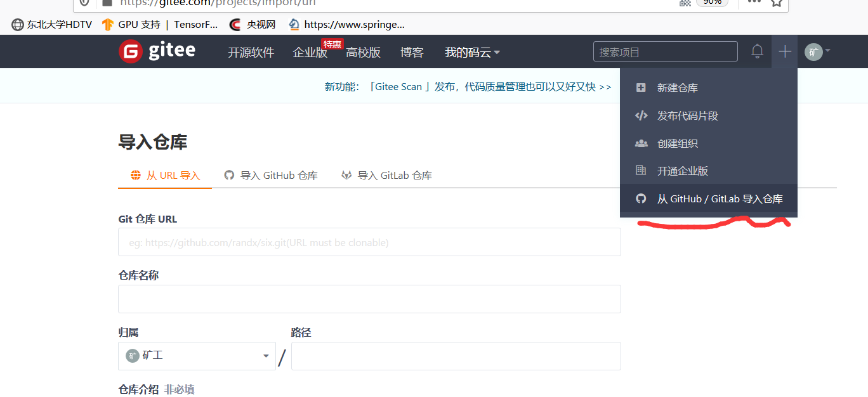Switch to the 导入 GitHub 仓库 tab
This screenshot has height=397, width=868.
(271, 175)
